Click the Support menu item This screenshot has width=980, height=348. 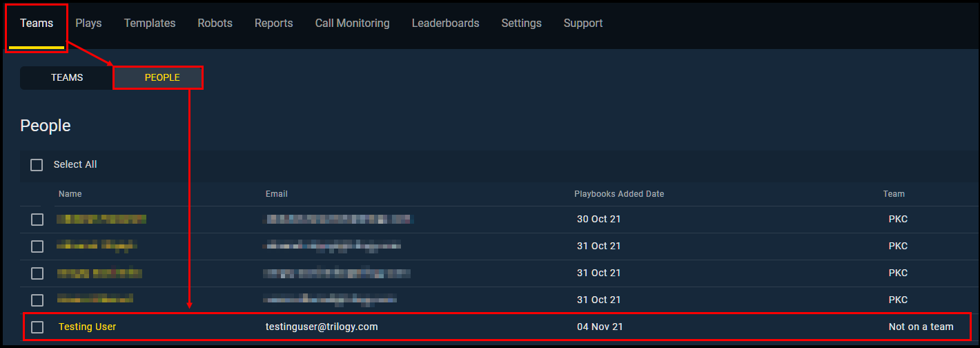pos(582,23)
